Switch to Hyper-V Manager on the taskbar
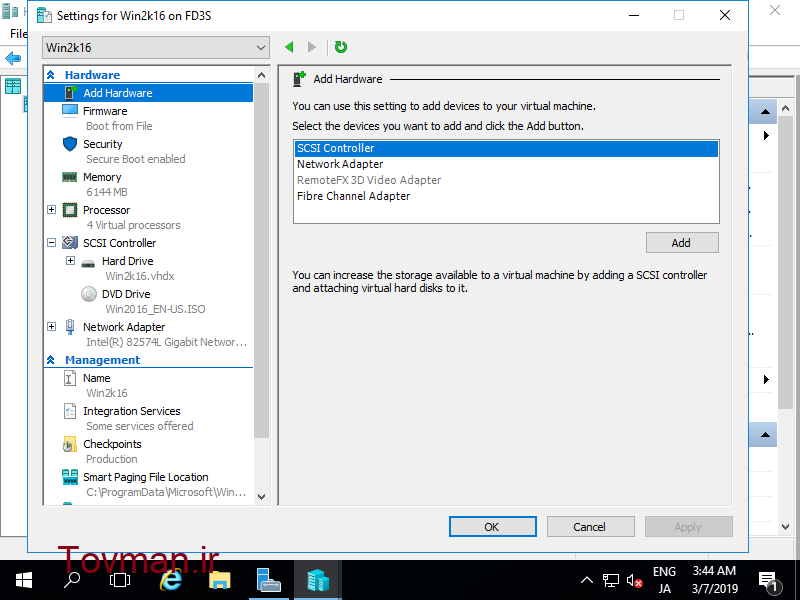This screenshot has width=800, height=600. (x=317, y=580)
